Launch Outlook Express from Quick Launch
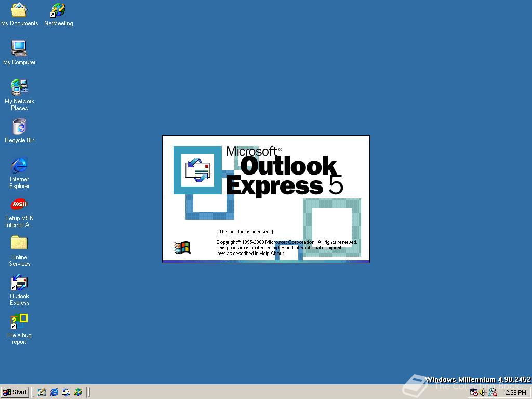 [66, 392]
